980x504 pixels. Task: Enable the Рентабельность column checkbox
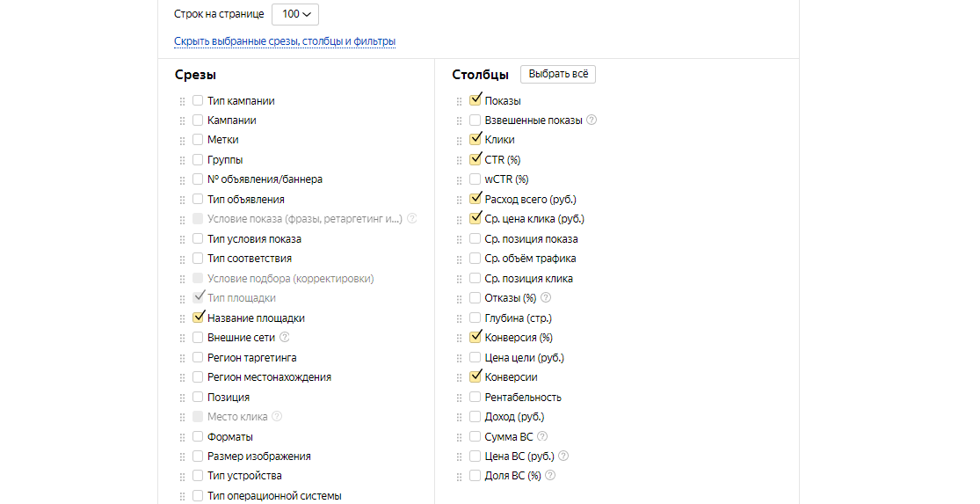tap(475, 398)
